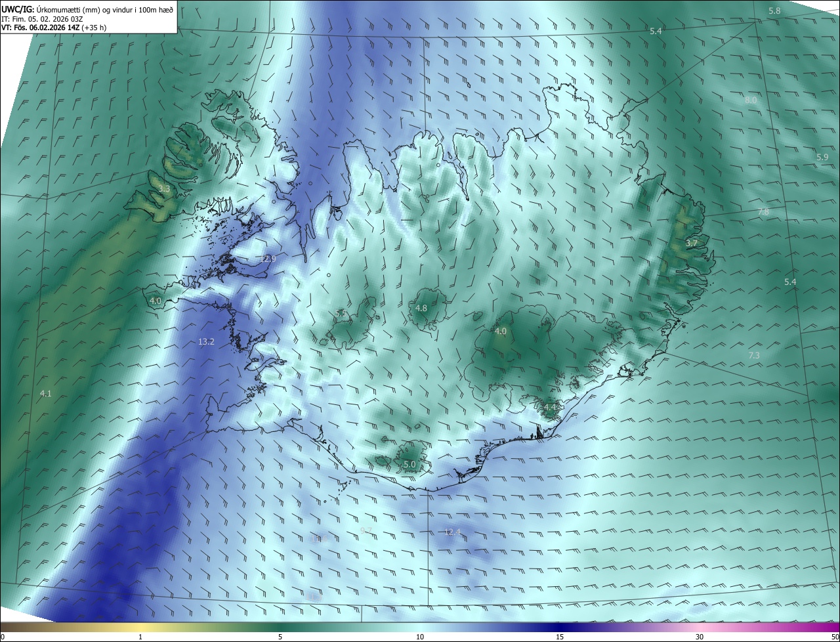The width and height of the screenshot is (840, 642).
Task: Click the 3.3 value label on the Westfjords
Action: [x=165, y=189]
